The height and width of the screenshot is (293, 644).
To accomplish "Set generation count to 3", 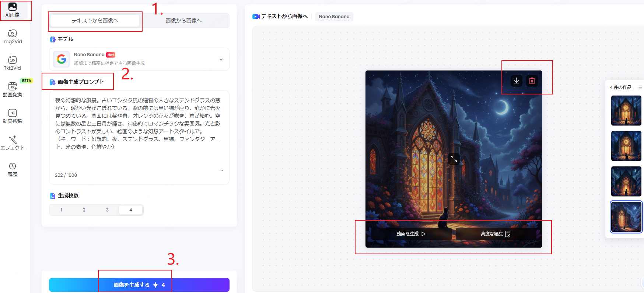I will tap(107, 210).
